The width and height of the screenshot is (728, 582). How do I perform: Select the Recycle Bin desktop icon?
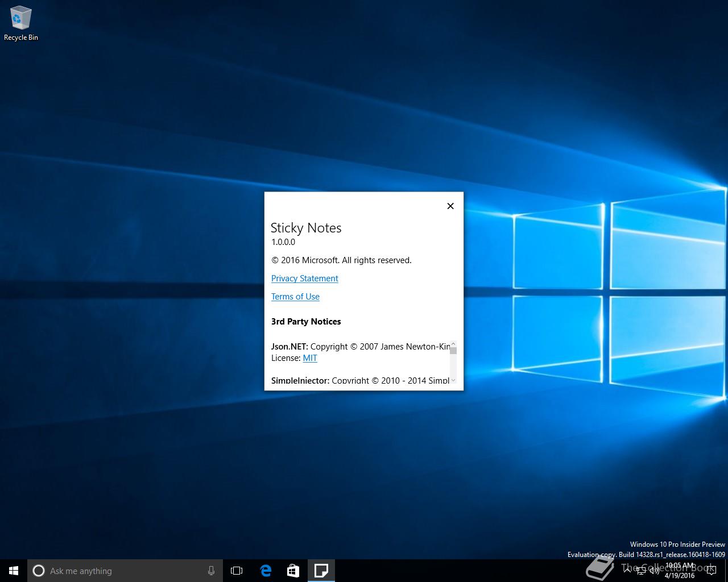(x=21, y=23)
